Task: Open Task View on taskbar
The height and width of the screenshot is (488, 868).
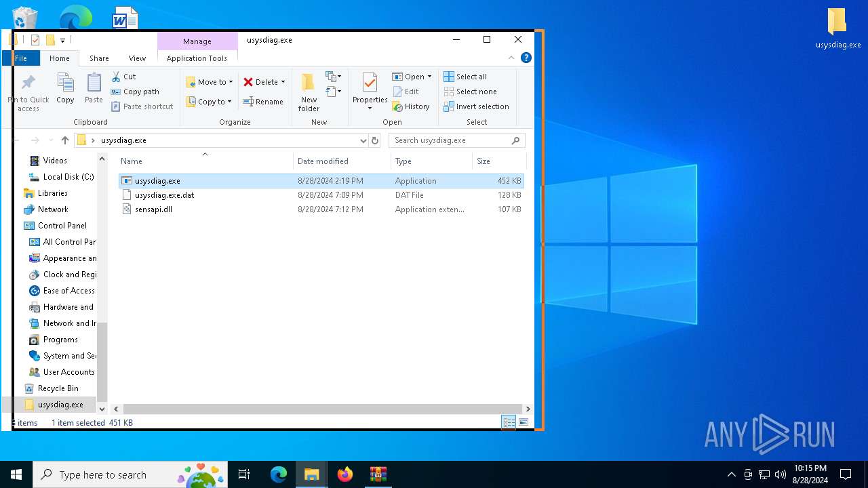Action: pos(244,474)
